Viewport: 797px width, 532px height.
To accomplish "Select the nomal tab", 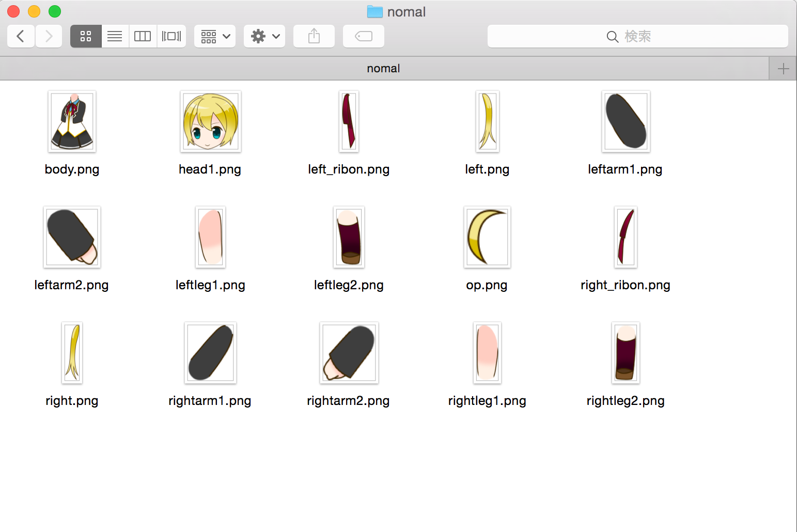I will click(384, 68).
